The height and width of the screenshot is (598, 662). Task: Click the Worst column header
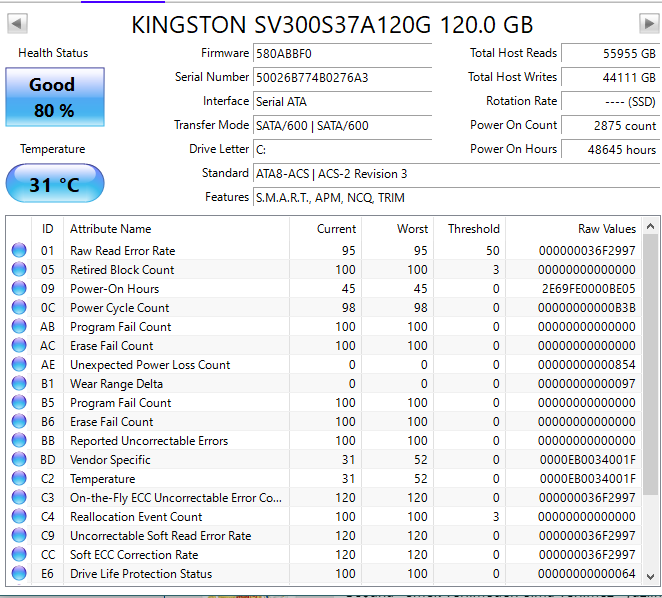pyautogui.click(x=398, y=229)
